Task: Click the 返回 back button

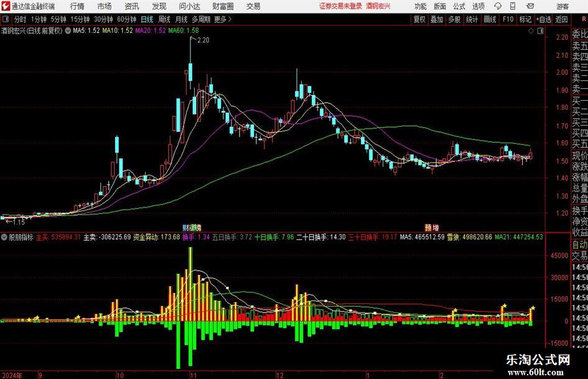Action: 561,19
